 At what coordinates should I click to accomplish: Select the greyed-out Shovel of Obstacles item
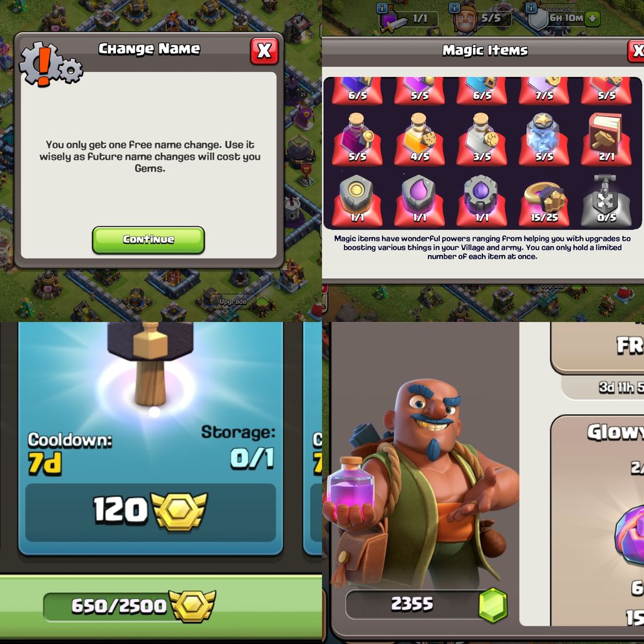(606, 200)
